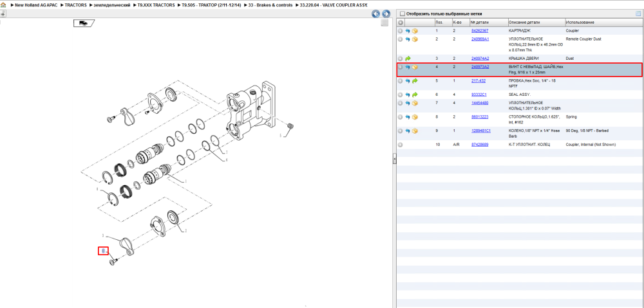Add part 84262367 using its gray circle
Viewport: 644px width, 308px height.
(x=401, y=31)
